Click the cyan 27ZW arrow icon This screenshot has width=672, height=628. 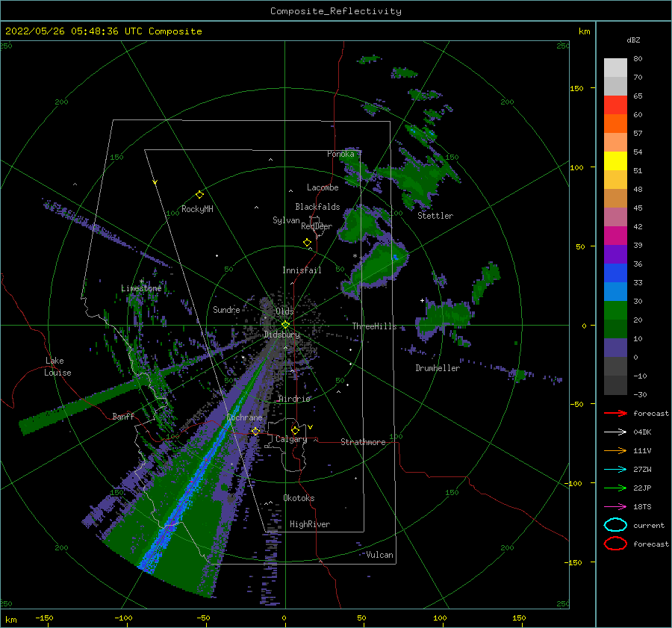pyautogui.click(x=615, y=470)
